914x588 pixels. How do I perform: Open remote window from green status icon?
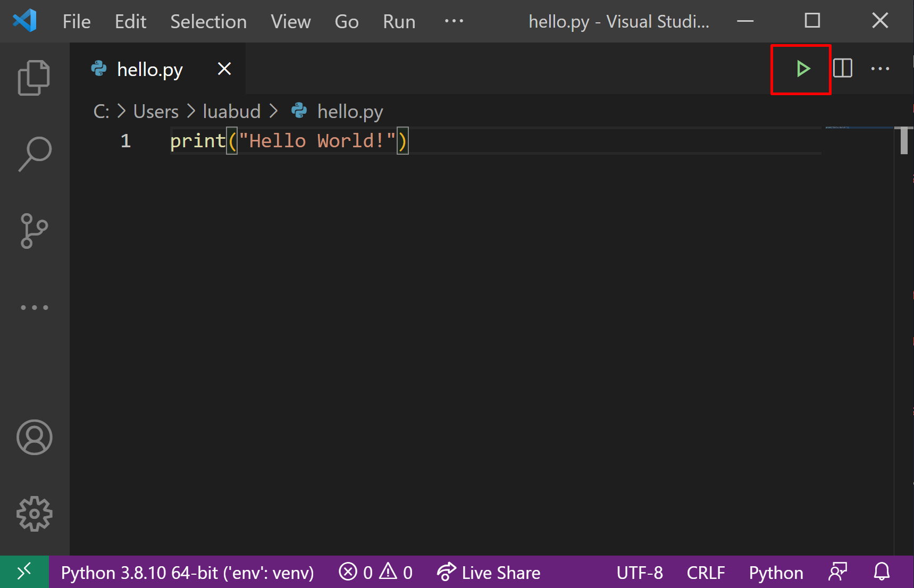(24, 572)
